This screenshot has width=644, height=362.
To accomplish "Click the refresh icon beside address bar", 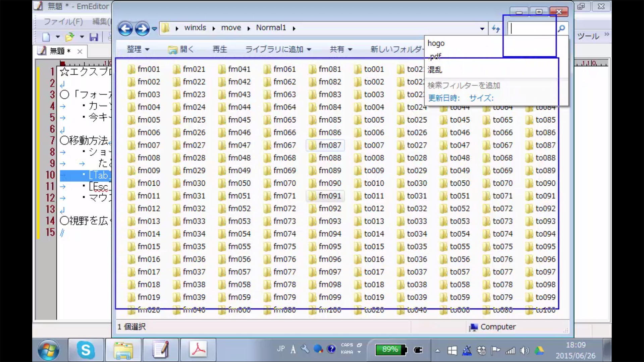I will [496, 29].
